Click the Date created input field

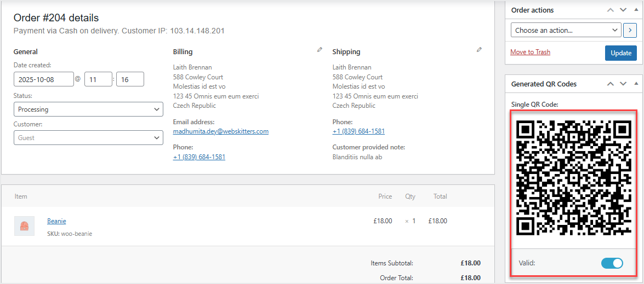[44, 79]
